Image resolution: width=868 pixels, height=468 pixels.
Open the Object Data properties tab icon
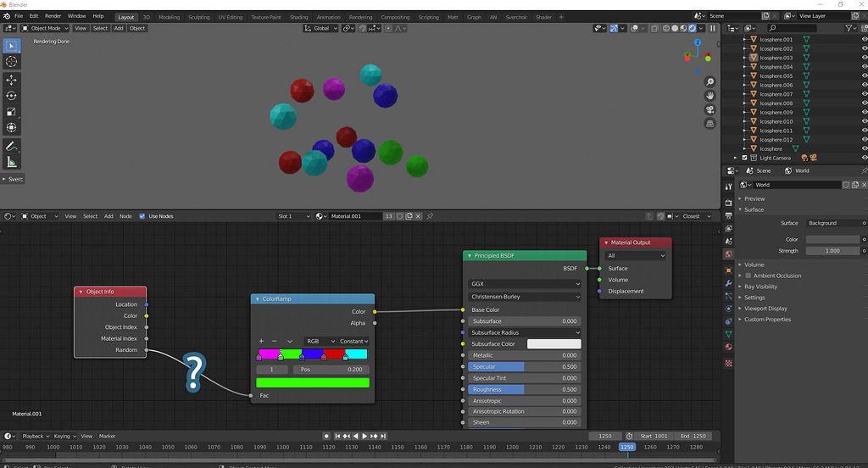coord(728,334)
